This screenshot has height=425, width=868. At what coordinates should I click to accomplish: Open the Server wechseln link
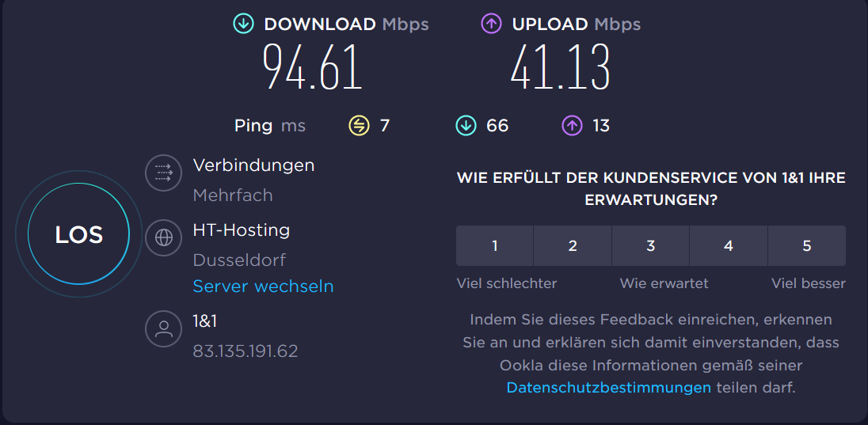[263, 286]
